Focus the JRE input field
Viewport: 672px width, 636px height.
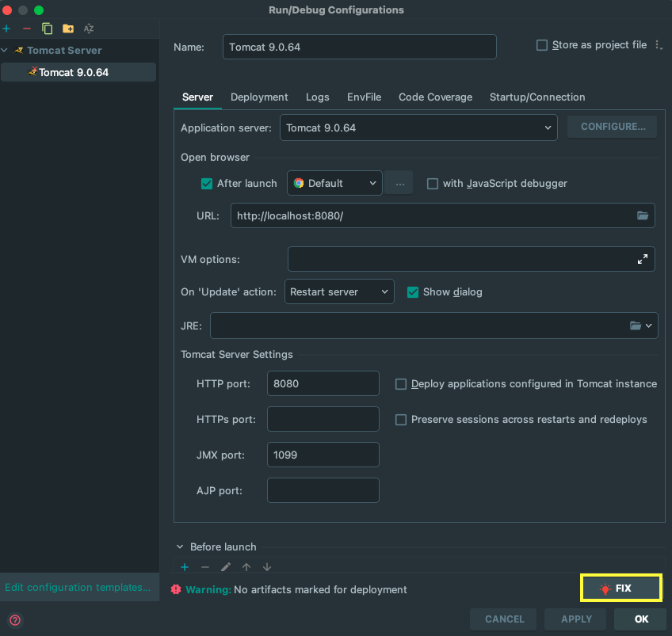[x=433, y=326]
